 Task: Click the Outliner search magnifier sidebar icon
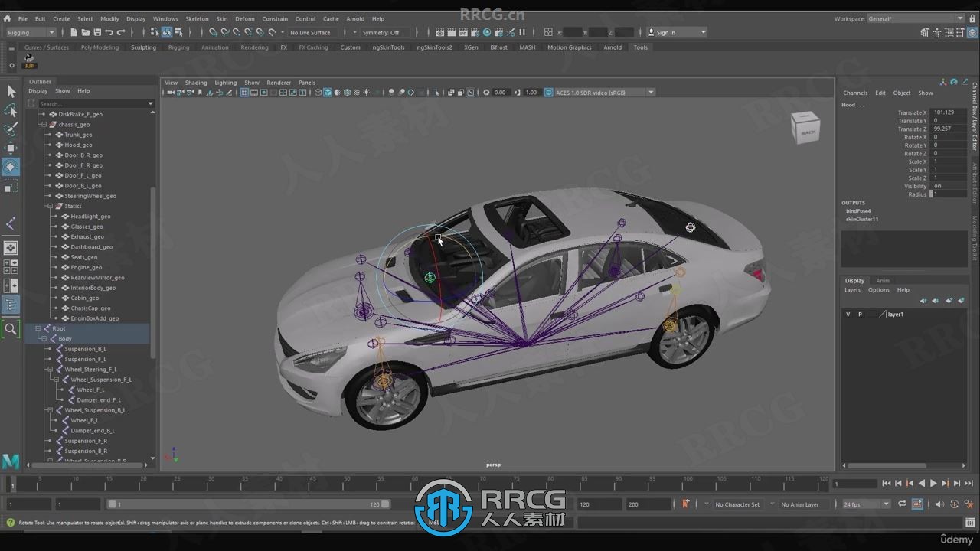pos(11,329)
